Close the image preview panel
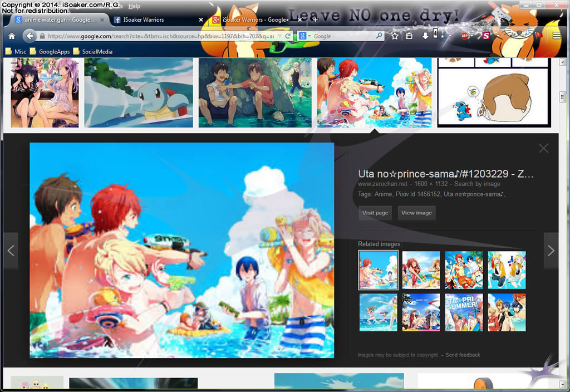 point(543,148)
